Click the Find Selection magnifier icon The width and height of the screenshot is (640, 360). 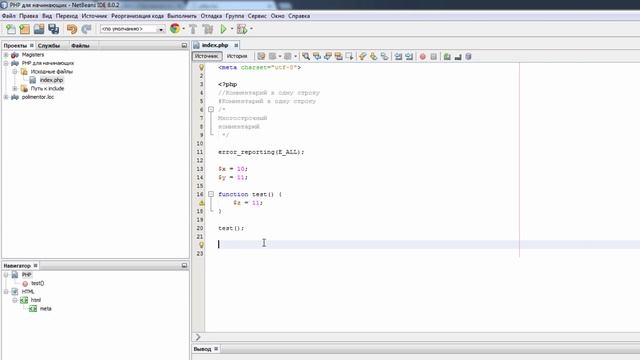tap(306, 56)
